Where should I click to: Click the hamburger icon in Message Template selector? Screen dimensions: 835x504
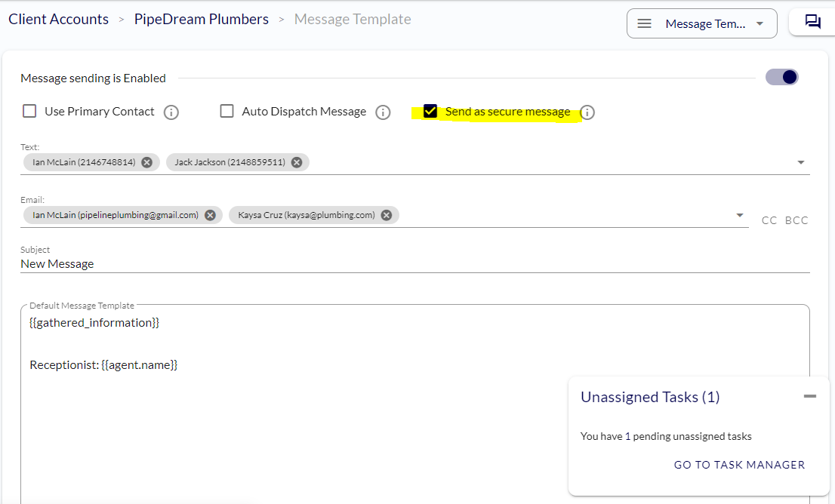pyautogui.click(x=645, y=23)
